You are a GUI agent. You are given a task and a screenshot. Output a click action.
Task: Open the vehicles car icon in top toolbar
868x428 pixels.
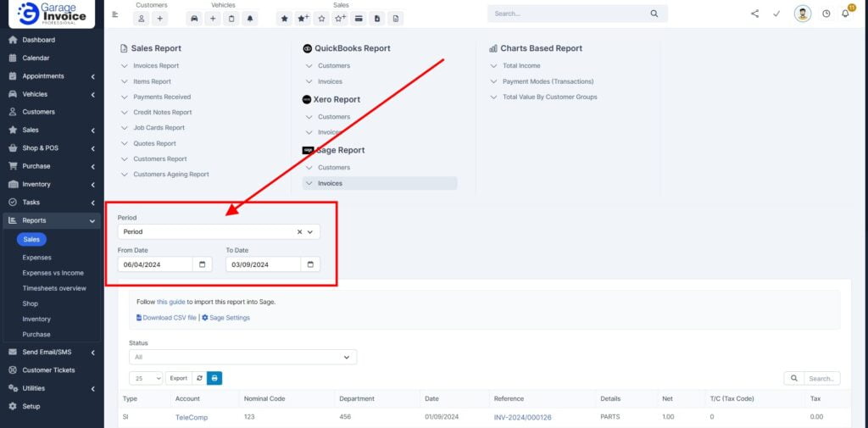tap(194, 19)
